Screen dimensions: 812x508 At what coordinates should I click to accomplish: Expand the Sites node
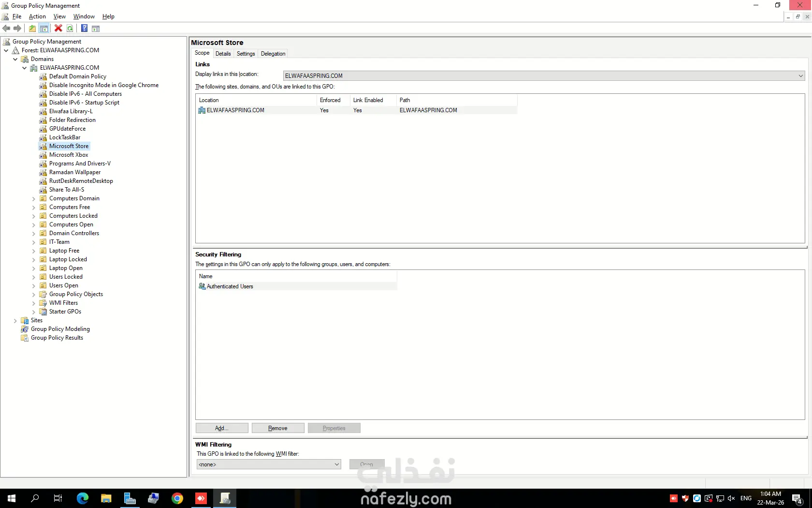pyautogui.click(x=15, y=321)
